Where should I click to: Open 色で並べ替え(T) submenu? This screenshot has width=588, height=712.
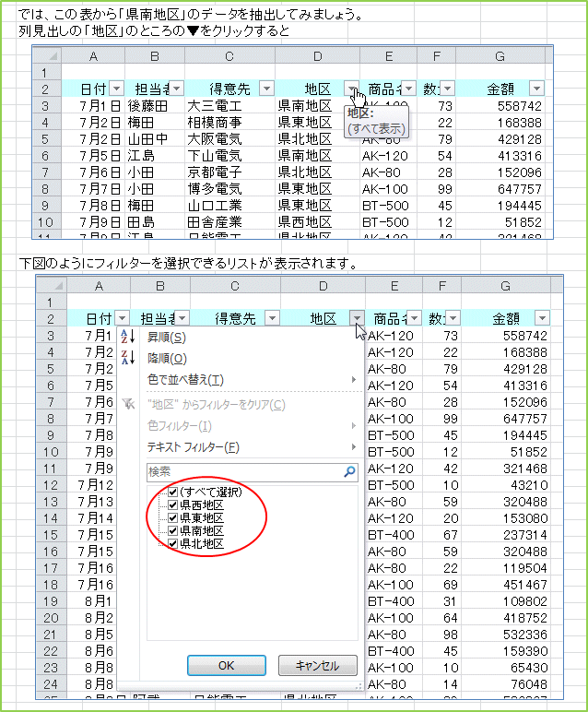point(252,379)
